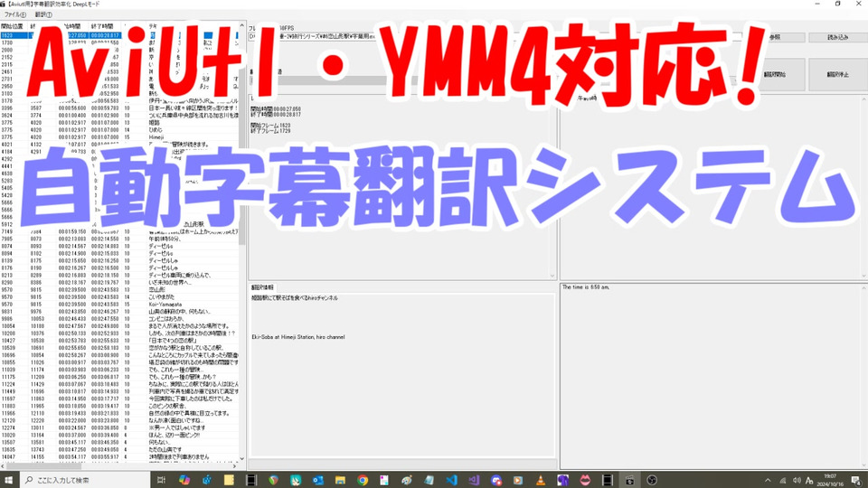
Task: Click the Eki-Soba at Himeji Station text area
Action: (401, 374)
